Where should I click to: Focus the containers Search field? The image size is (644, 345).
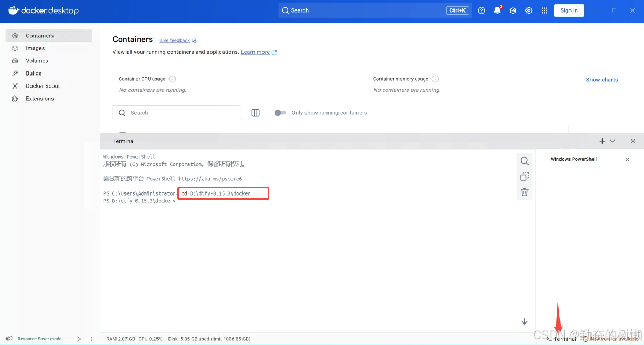click(x=177, y=113)
